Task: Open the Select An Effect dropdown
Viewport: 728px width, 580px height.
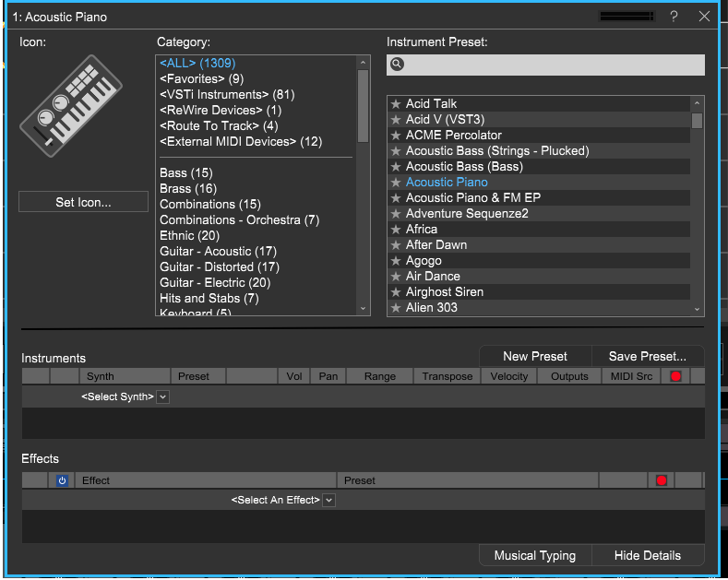Action: pyautogui.click(x=328, y=500)
